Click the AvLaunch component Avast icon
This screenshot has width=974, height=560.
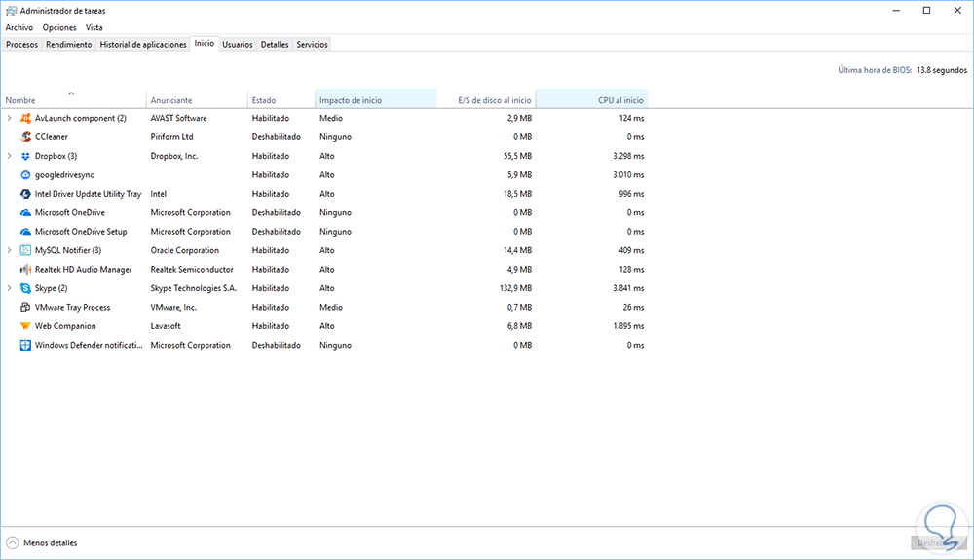[x=25, y=118]
